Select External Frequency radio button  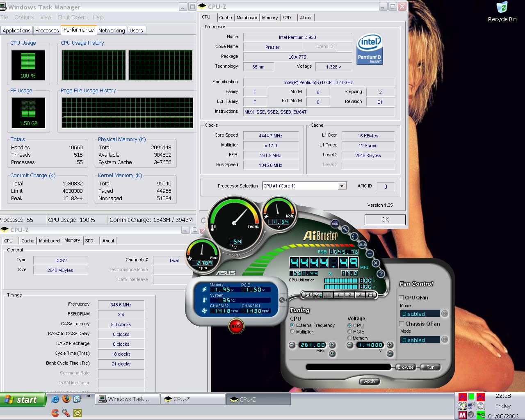click(x=292, y=325)
